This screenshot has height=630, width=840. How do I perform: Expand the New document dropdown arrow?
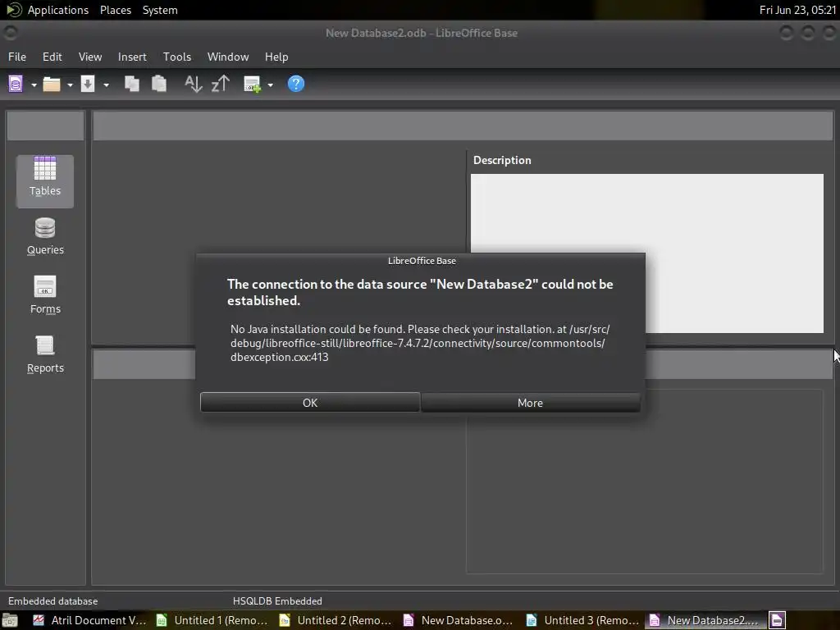pos(34,84)
